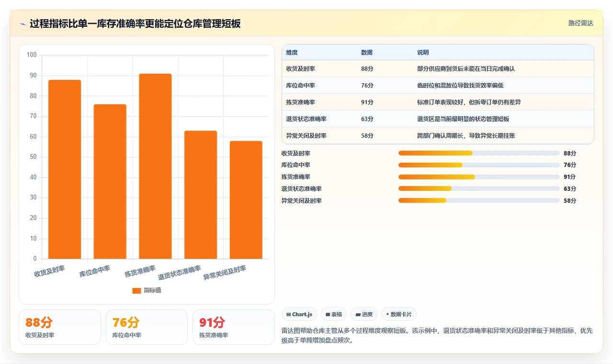Click the chart x-axis label 退货状态准确率
Screen dimensions: 613x364
[179, 273]
